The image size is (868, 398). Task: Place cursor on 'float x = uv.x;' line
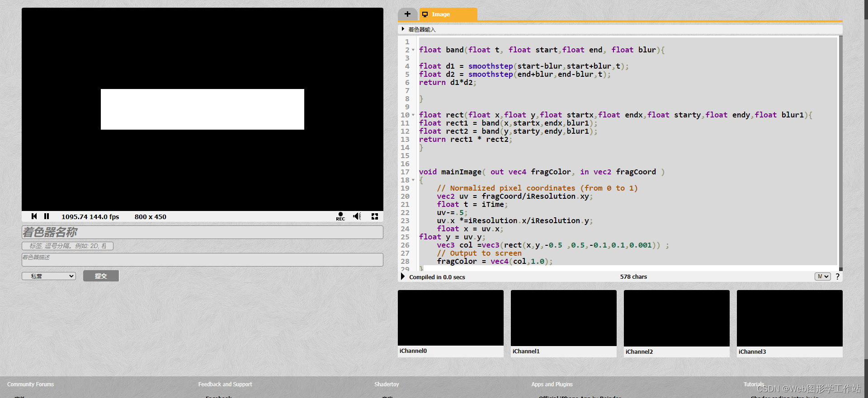click(470, 229)
